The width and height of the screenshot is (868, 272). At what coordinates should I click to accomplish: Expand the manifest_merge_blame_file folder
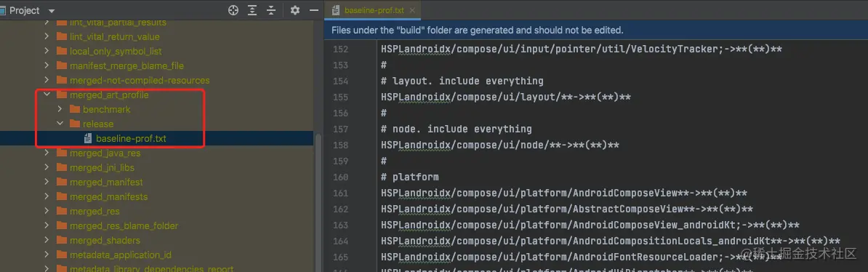pos(47,65)
